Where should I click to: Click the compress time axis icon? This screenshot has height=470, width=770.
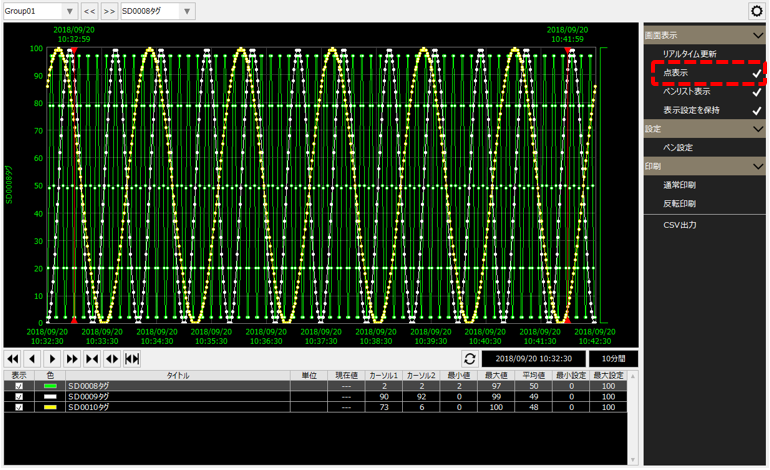pos(92,358)
